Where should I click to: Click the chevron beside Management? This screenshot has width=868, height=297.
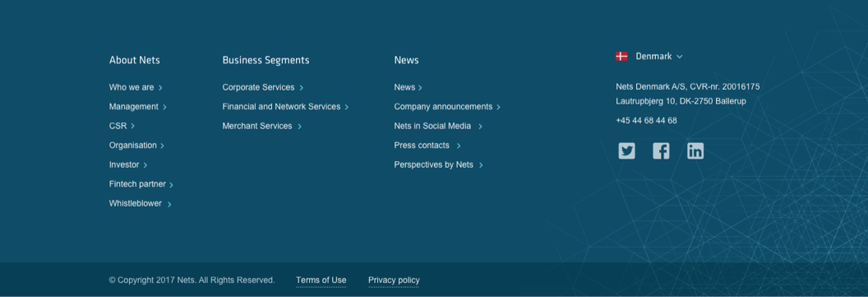tap(164, 107)
